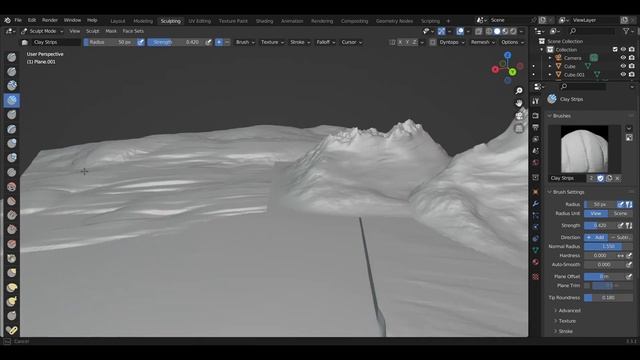640x360 pixels.
Task: Toggle fake user for Clay Strips brush
Action: [600, 178]
